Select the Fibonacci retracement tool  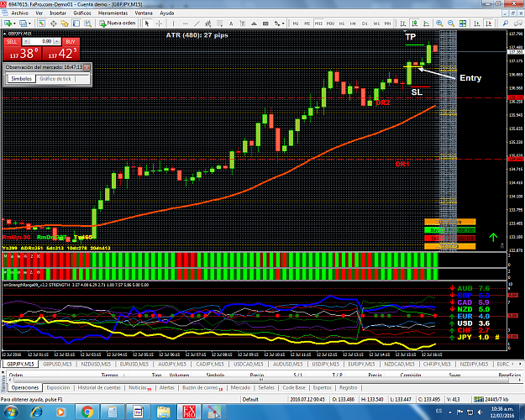(x=219, y=24)
